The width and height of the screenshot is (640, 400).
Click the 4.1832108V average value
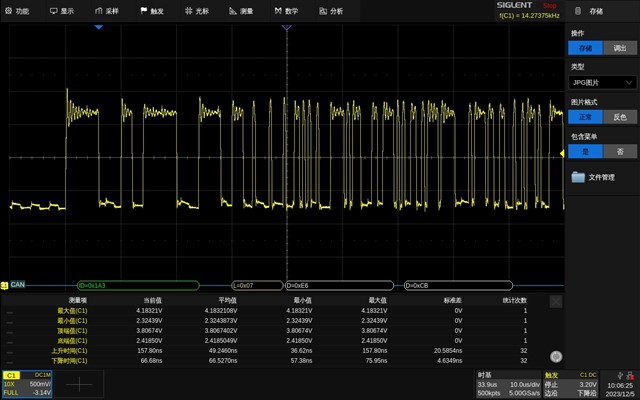pos(221,311)
